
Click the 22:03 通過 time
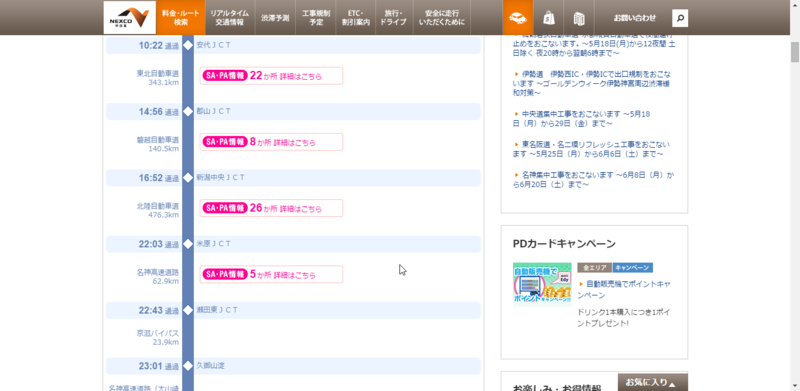pos(159,245)
